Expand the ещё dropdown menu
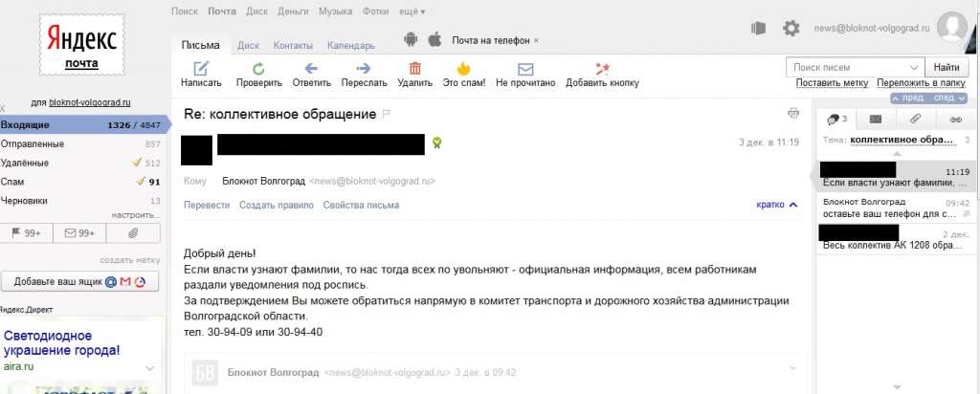Viewport: 980px width, 394px height. click(x=412, y=11)
